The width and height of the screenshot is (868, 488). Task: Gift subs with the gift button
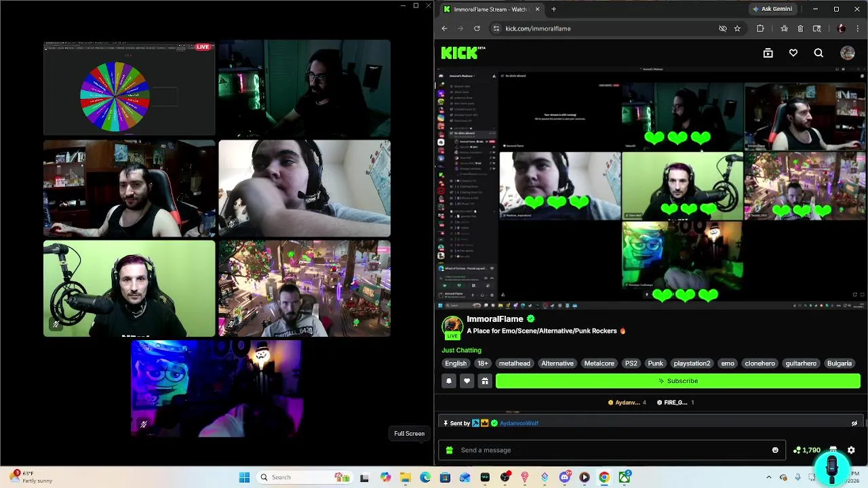pos(485,381)
